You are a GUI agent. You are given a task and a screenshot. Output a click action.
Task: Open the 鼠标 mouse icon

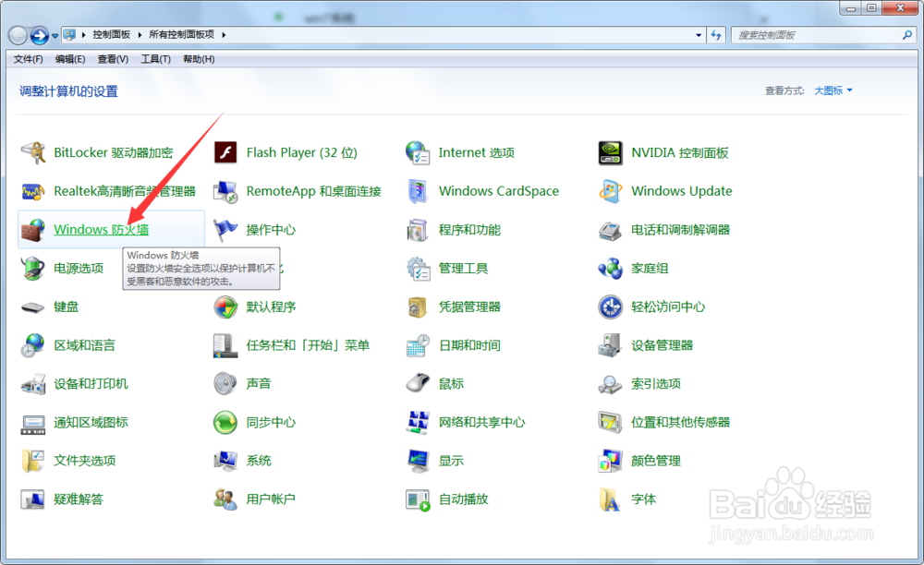[418, 383]
